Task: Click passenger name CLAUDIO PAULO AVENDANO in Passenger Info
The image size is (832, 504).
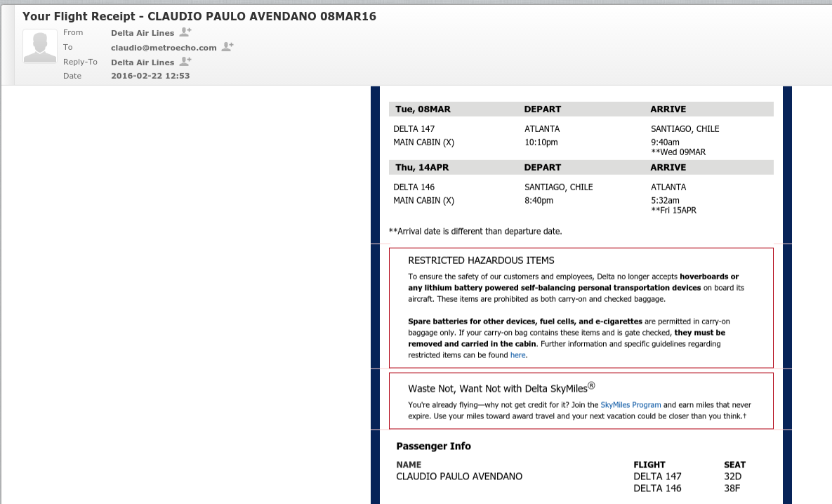Action: tap(459, 477)
